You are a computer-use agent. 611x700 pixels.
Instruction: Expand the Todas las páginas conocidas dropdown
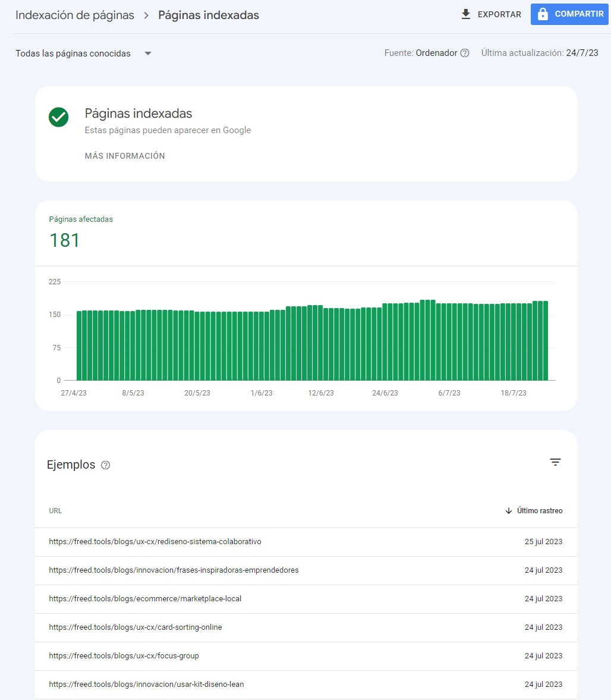(84, 54)
